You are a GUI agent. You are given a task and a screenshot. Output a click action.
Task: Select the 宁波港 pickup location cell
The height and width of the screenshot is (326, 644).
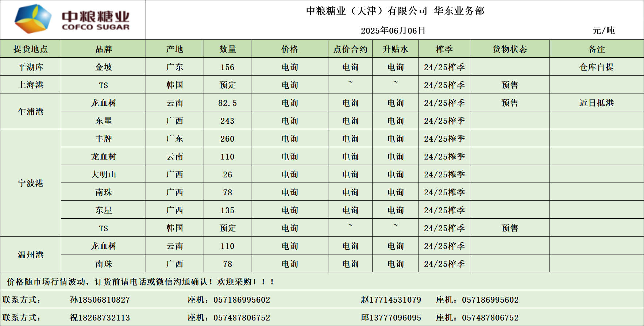31,183
